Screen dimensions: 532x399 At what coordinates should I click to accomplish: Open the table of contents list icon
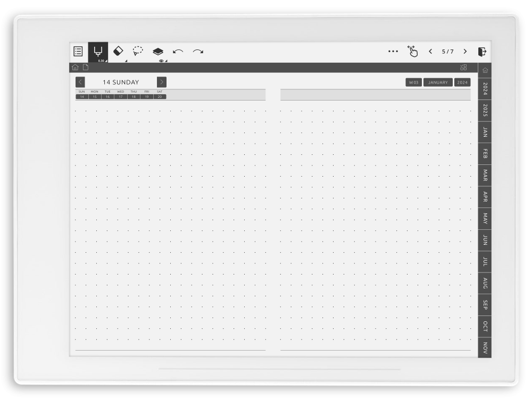click(78, 52)
